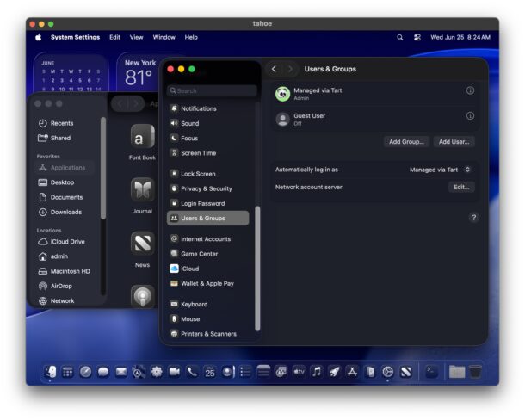Show info for Managed via Tart user
This screenshot has height=420, width=525.
(470, 90)
